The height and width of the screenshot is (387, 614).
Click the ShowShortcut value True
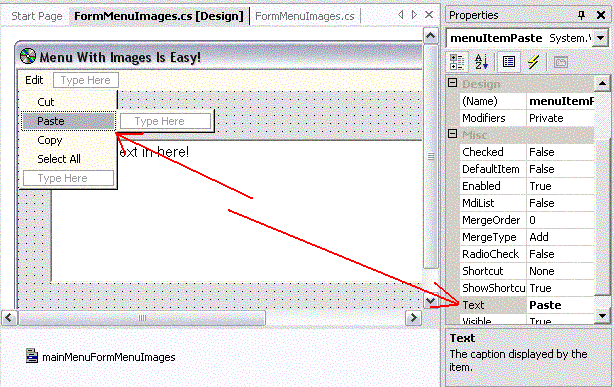pyautogui.click(x=561, y=288)
